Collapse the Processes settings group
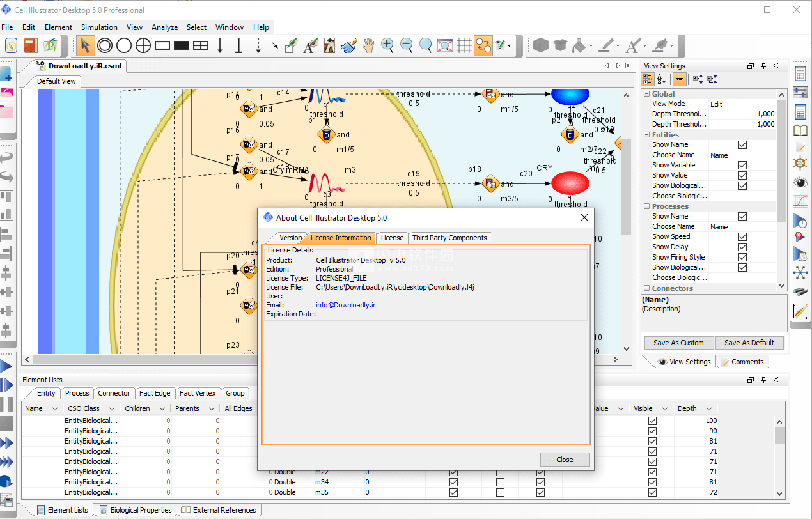The height and width of the screenshot is (519, 812). point(646,206)
